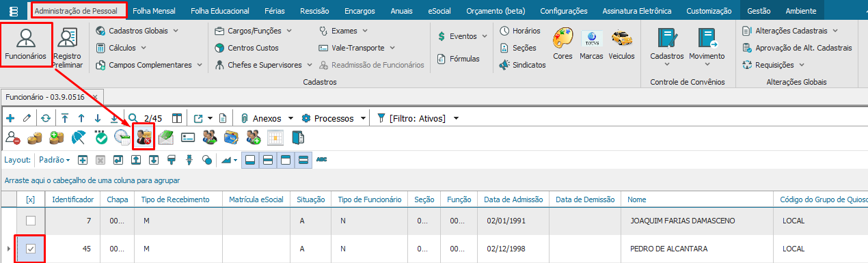868x263 pixels.
Task: Go to the first record arrow
Action: click(65, 118)
